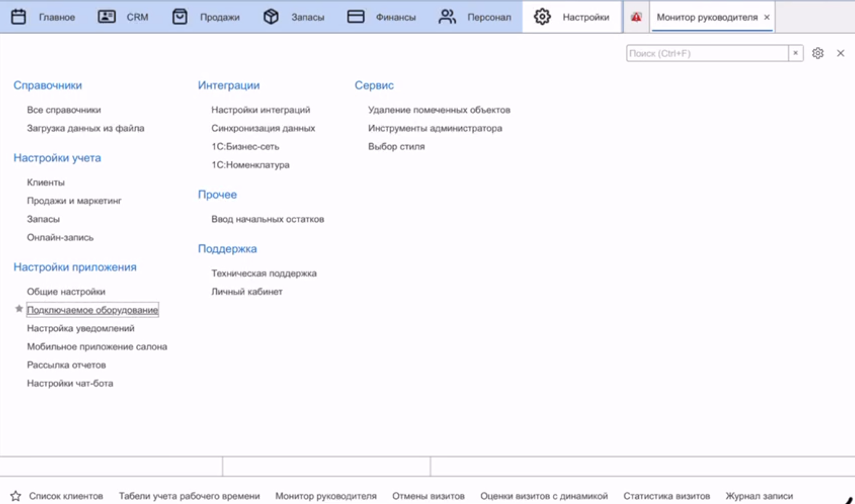Screen dimensions: 855x504
Task: Open the Настройки menu section
Action: pos(572,17)
